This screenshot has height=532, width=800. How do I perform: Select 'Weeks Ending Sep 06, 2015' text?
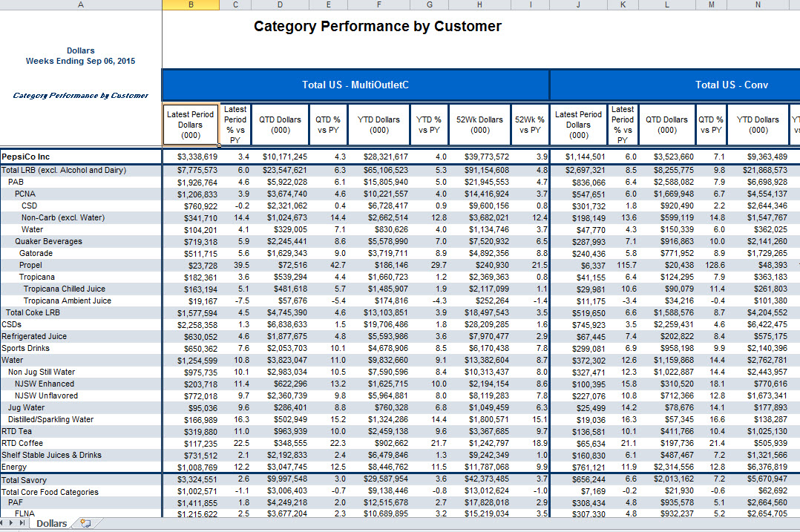[x=81, y=61]
